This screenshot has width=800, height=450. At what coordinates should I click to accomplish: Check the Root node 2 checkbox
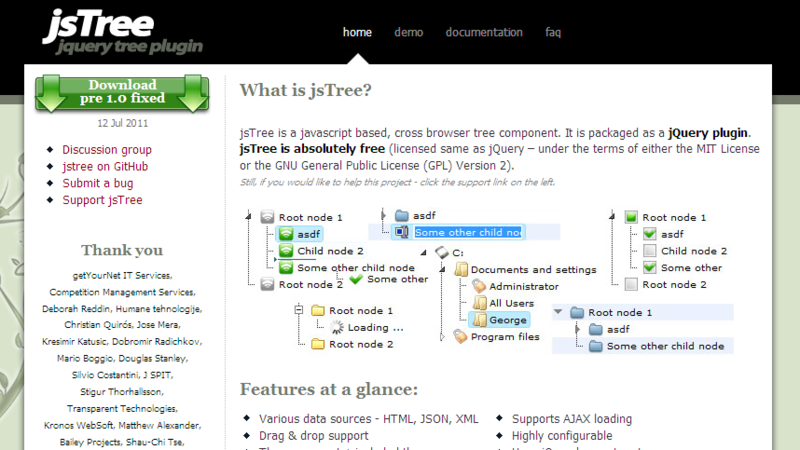pos(631,284)
